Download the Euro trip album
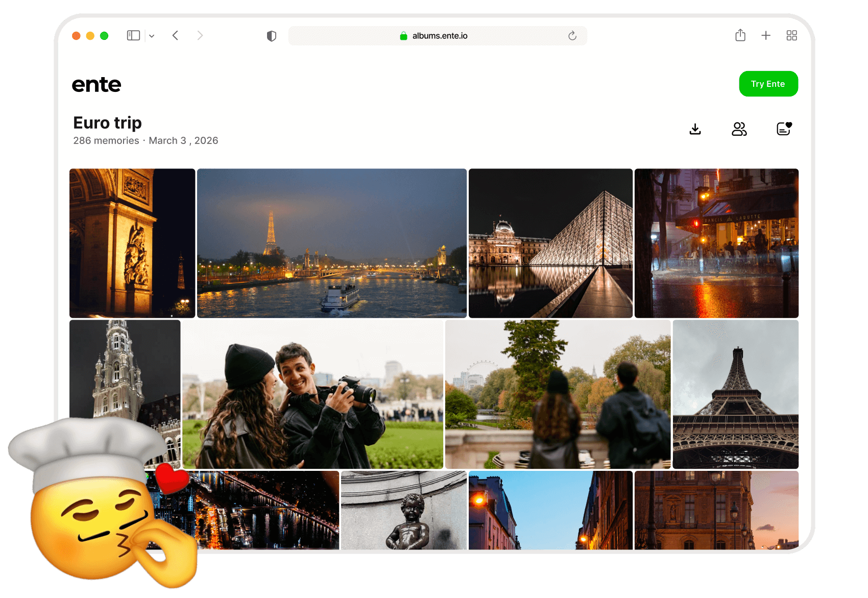The height and width of the screenshot is (598, 868). pos(695,129)
